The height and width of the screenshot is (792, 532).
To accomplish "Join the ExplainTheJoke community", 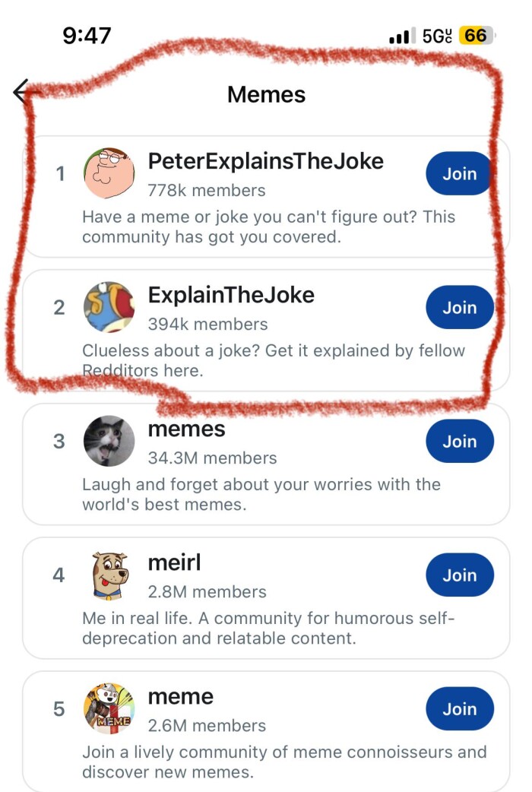I will pyautogui.click(x=459, y=307).
